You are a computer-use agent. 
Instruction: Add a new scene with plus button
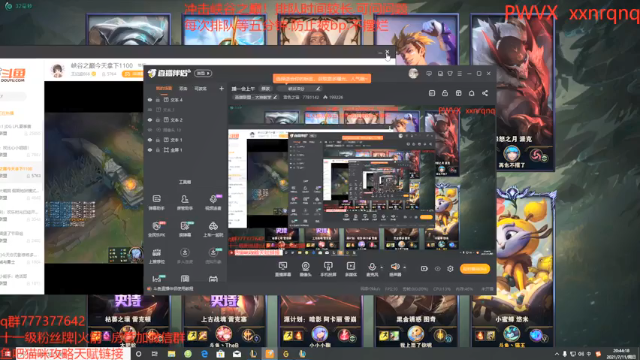221,88
